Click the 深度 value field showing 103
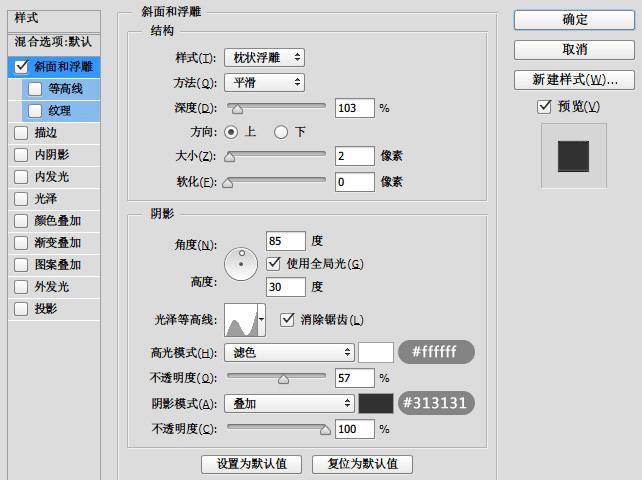Image resolution: width=642 pixels, height=480 pixels. 355,108
